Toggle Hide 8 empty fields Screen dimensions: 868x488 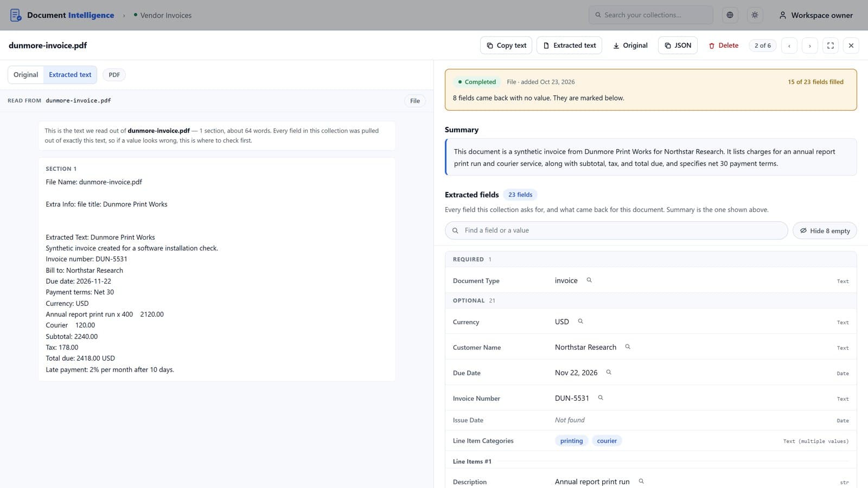pos(825,230)
